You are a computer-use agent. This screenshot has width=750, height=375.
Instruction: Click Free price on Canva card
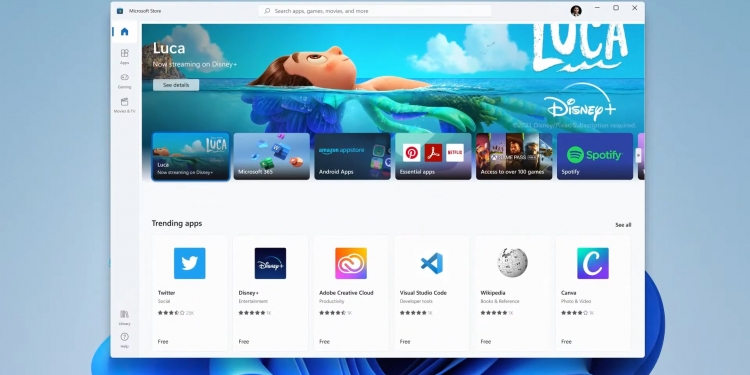pyautogui.click(x=566, y=342)
